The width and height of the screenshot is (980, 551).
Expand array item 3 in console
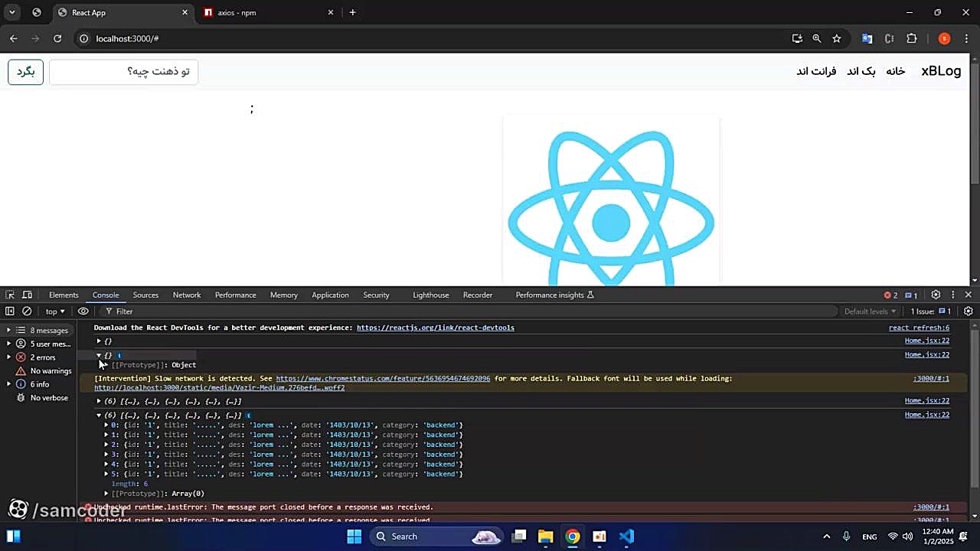click(106, 455)
